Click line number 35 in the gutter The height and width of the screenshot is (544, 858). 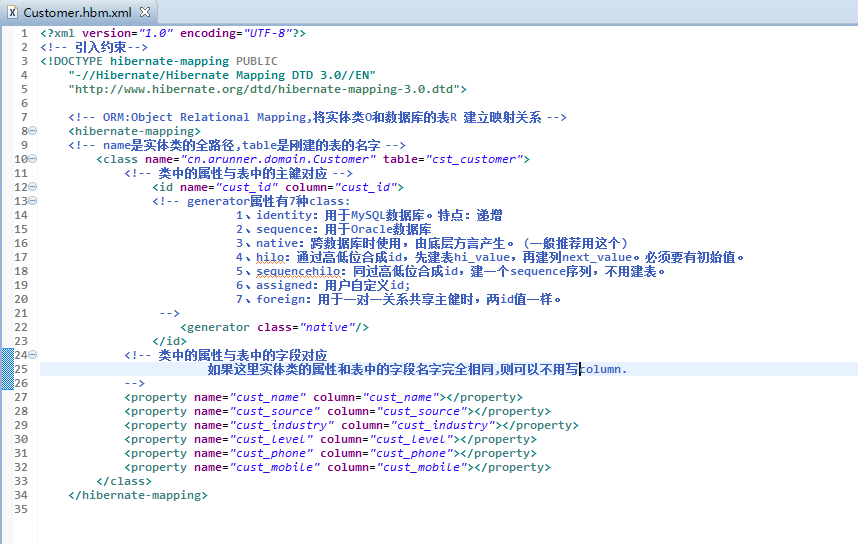21,509
